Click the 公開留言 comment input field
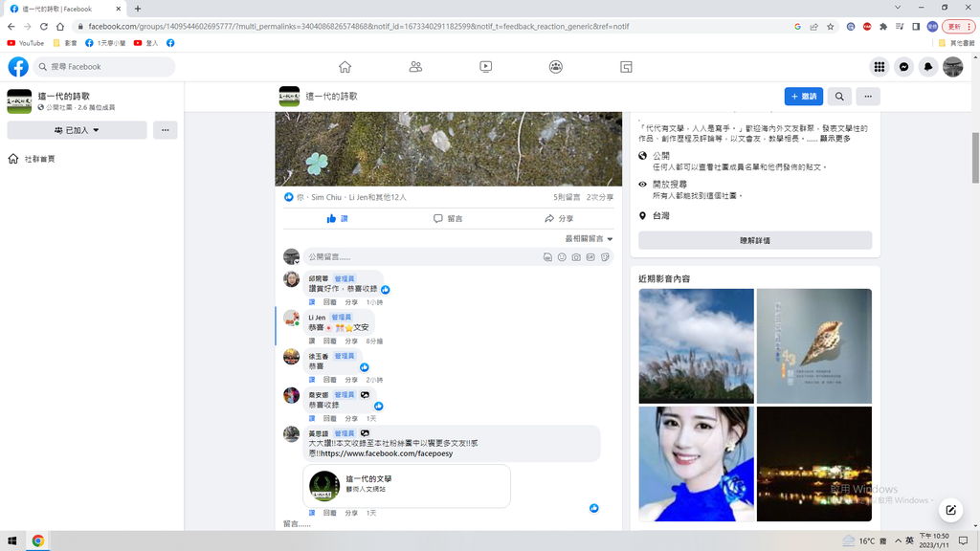 point(421,257)
